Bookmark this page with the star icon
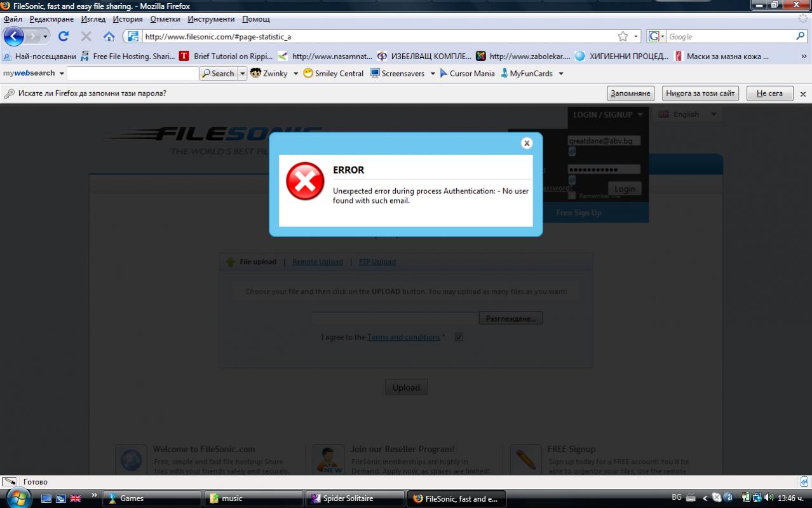 623,36
